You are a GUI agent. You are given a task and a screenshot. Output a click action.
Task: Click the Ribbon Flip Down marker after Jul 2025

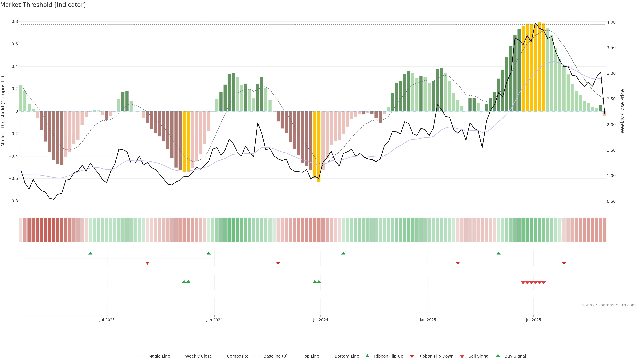click(x=564, y=263)
